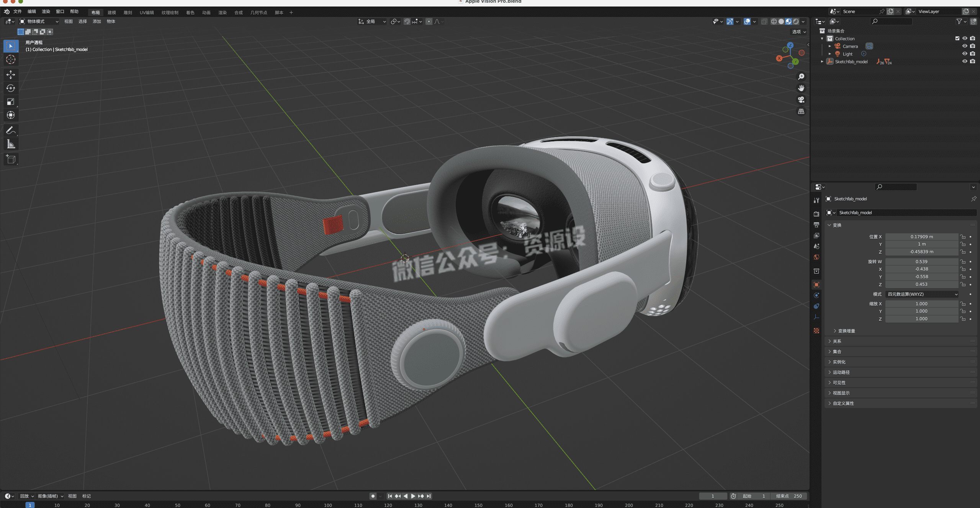Open the 物体模式 mode dropdown

point(39,21)
